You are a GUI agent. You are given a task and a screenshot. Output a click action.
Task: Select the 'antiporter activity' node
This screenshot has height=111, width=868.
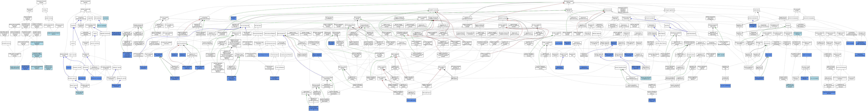[6, 43]
